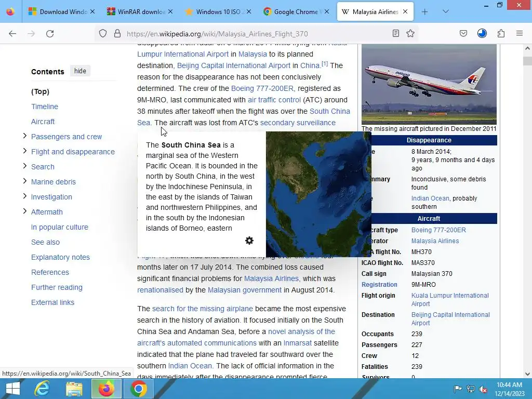List all tabs with the dropdown chevron
Viewport: 532px width, 399px height.
(x=446, y=12)
